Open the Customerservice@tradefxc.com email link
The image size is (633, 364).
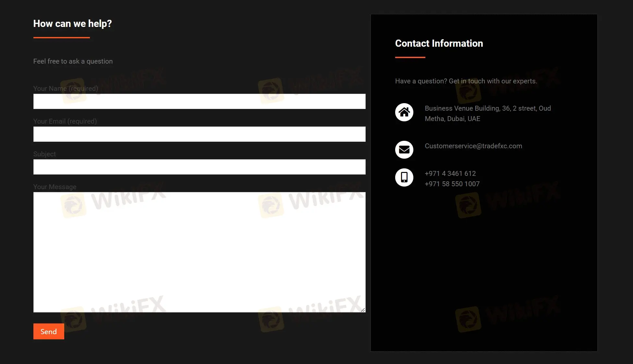pyautogui.click(x=473, y=146)
